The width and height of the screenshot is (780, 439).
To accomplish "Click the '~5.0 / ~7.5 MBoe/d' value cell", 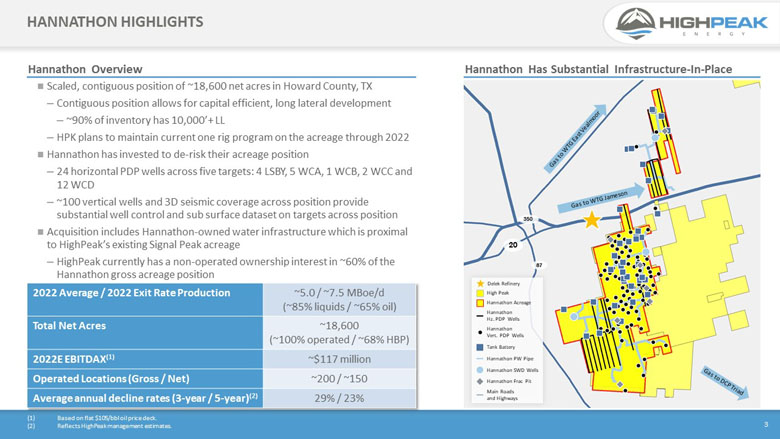I will [x=339, y=300].
